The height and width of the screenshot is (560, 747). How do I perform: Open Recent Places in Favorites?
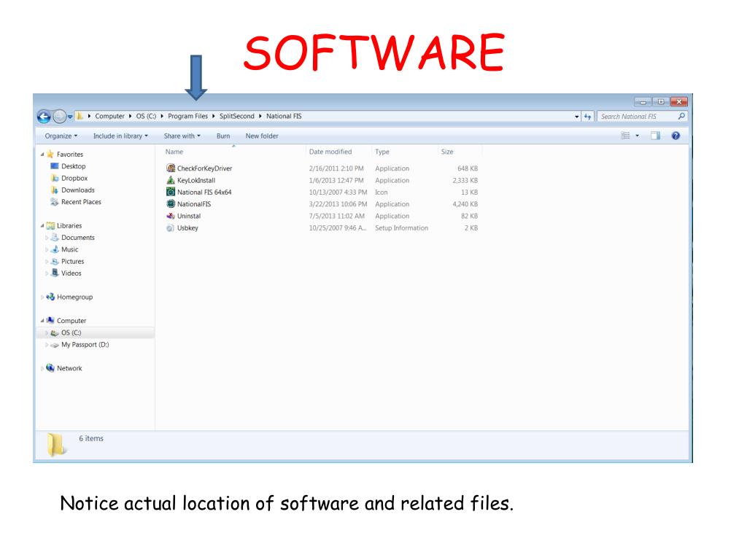tap(81, 202)
